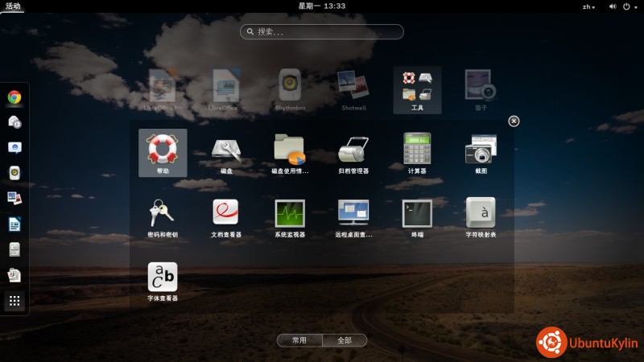This screenshot has width=644, height=362.
Task: Open the zh input language dropdown
Action: 588,6
